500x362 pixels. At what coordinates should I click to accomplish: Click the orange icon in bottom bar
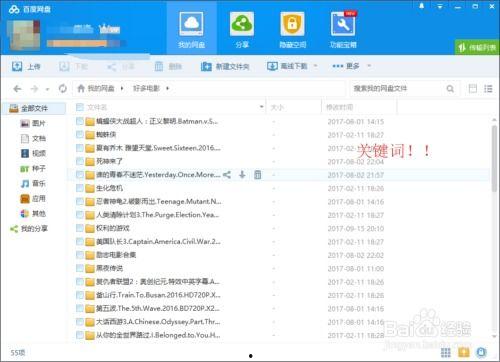[464, 352]
